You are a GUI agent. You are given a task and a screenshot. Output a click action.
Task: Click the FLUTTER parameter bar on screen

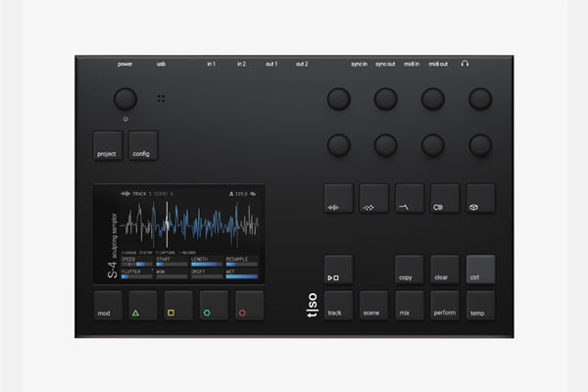click(137, 276)
